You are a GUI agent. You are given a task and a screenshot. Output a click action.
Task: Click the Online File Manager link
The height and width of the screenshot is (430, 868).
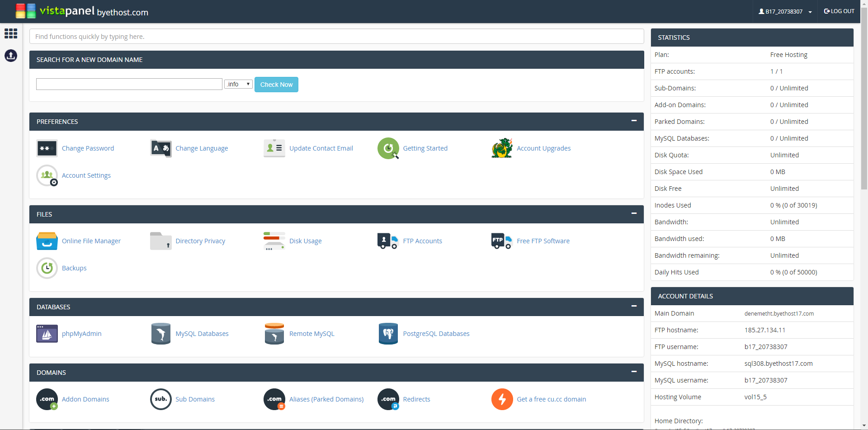pos(91,241)
